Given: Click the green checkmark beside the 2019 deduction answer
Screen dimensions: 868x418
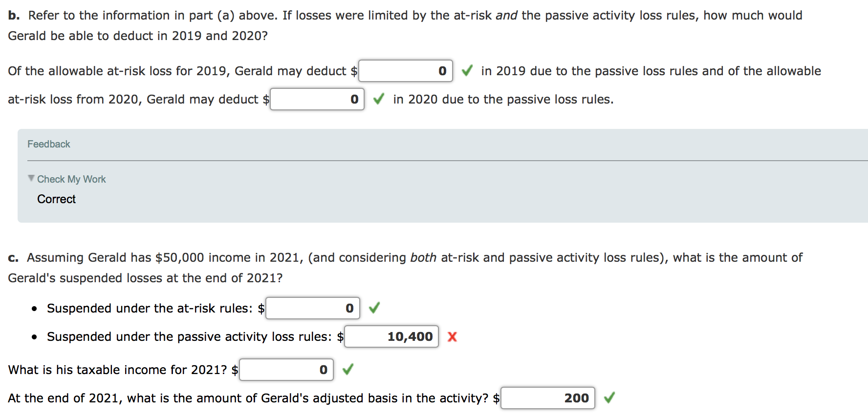Looking at the screenshot, I should point(467,71).
